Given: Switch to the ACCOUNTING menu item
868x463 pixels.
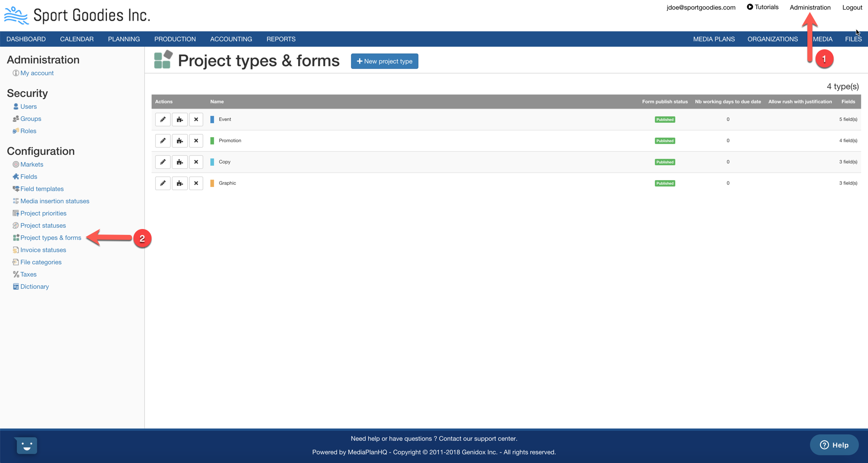Looking at the screenshot, I should (x=231, y=39).
